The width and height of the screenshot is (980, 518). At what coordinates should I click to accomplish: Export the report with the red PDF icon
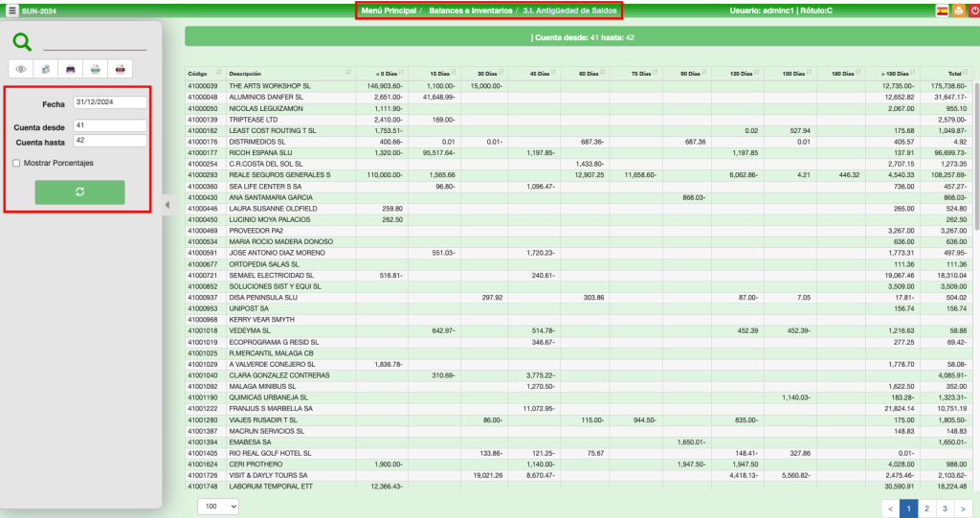pyautogui.click(x=120, y=69)
